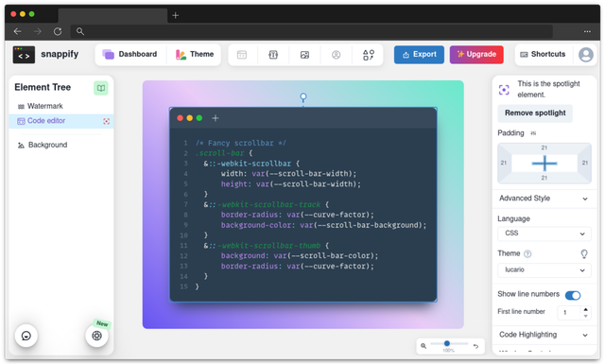Viewport: 605px width, 364px height.
Task: Open the new help lifebuoy button
Action: [x=96, y=336]
